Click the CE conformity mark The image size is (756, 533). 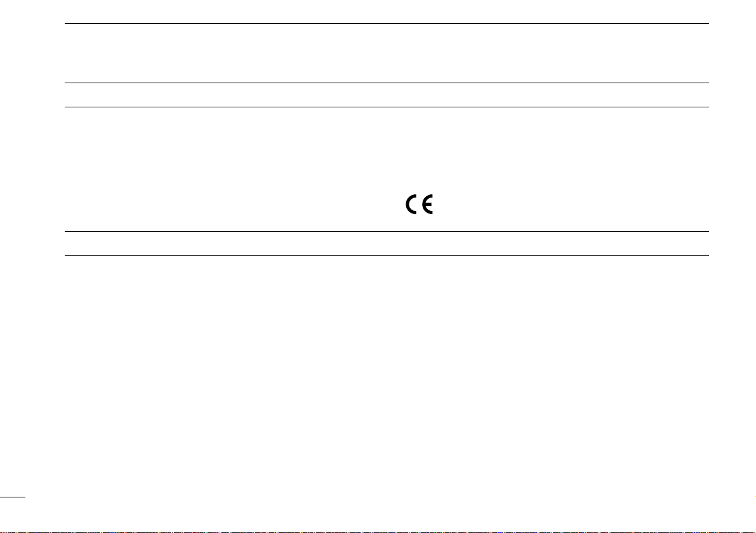[420, 205]
